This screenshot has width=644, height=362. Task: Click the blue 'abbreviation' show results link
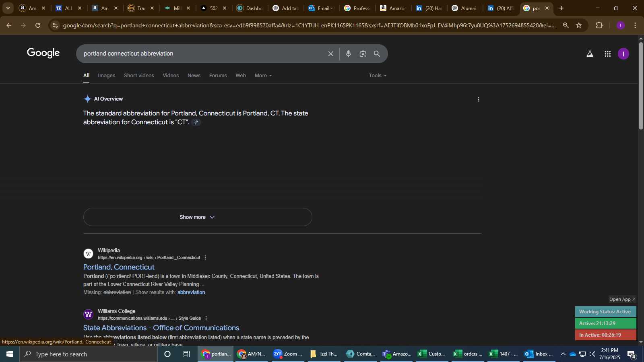pyautogui.click(x=191, y=292)
